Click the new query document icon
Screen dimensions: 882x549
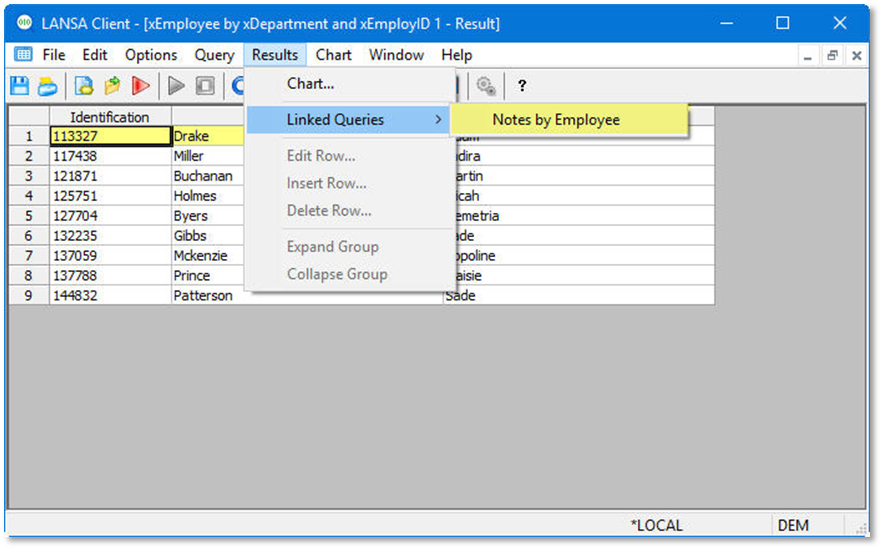(x=84, y=86)
